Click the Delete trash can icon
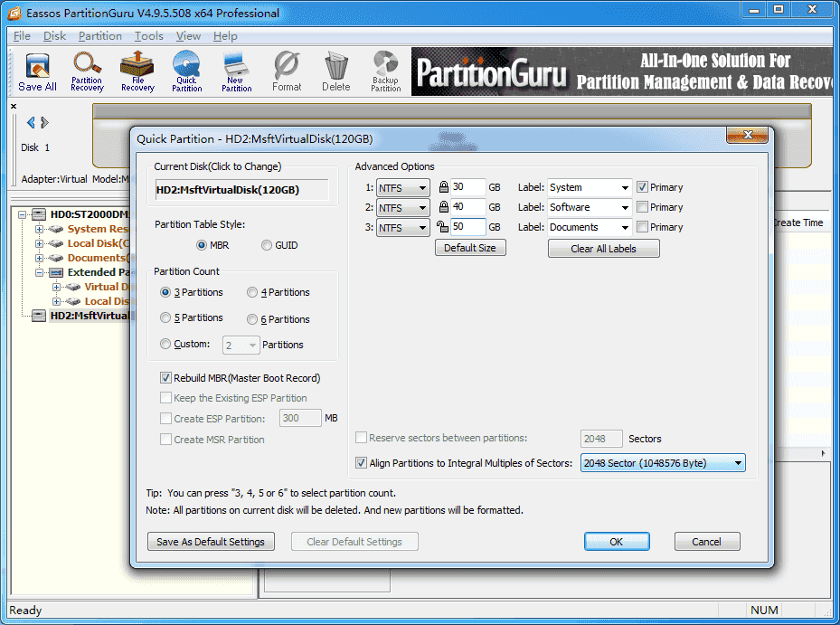840x625 pixels. (335, 71)
